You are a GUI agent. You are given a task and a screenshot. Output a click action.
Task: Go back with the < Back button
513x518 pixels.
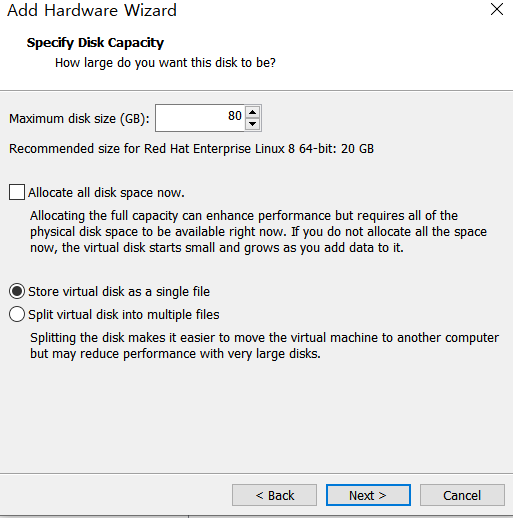coord(274,495)
